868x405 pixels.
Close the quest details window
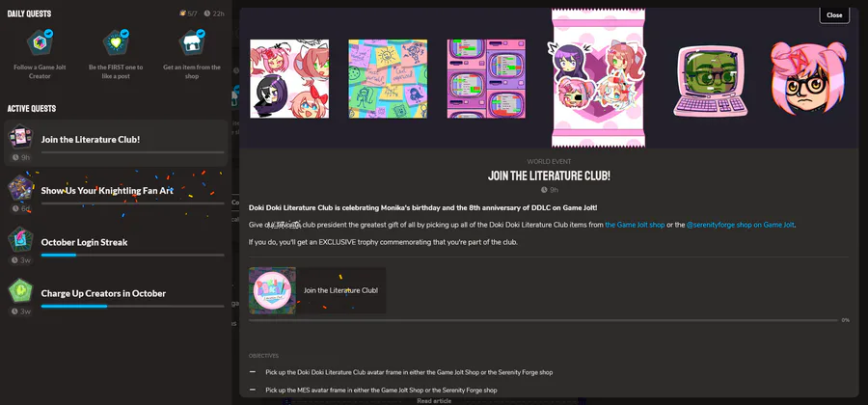coord(833,14)
